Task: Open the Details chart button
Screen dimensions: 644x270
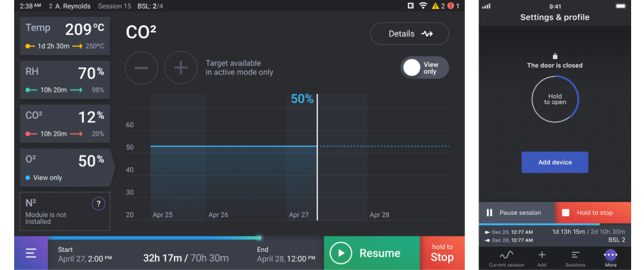Action: click(409, 34)
